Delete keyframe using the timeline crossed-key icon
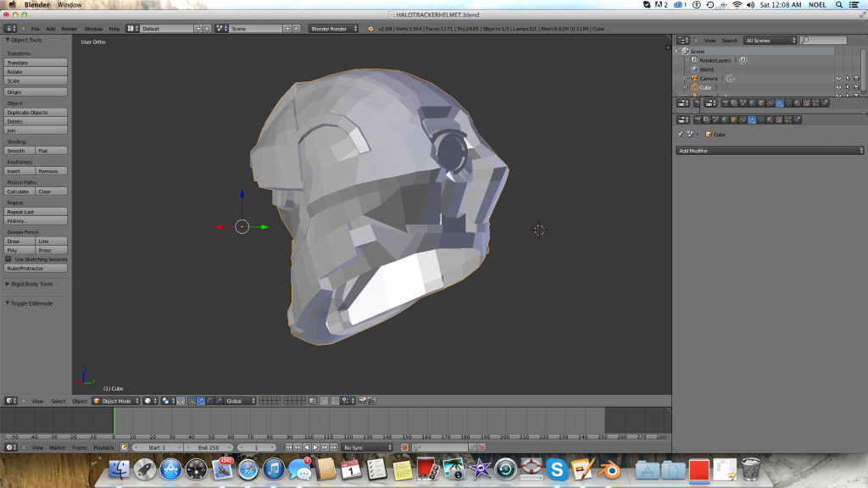868x488 pixels. tap(481, 447)
